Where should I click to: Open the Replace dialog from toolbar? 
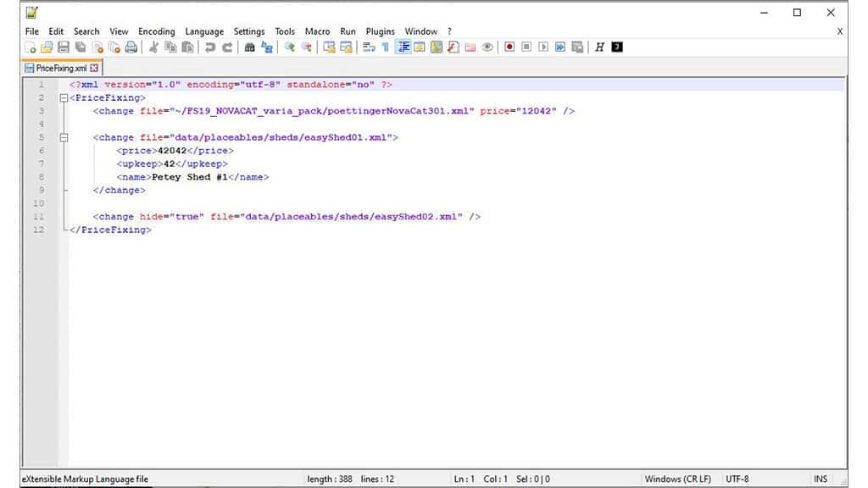pos(267,47)
